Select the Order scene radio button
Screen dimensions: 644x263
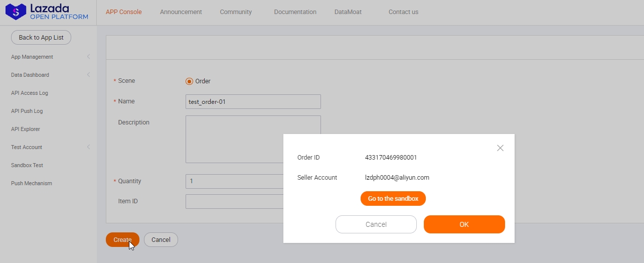point(189,81)
